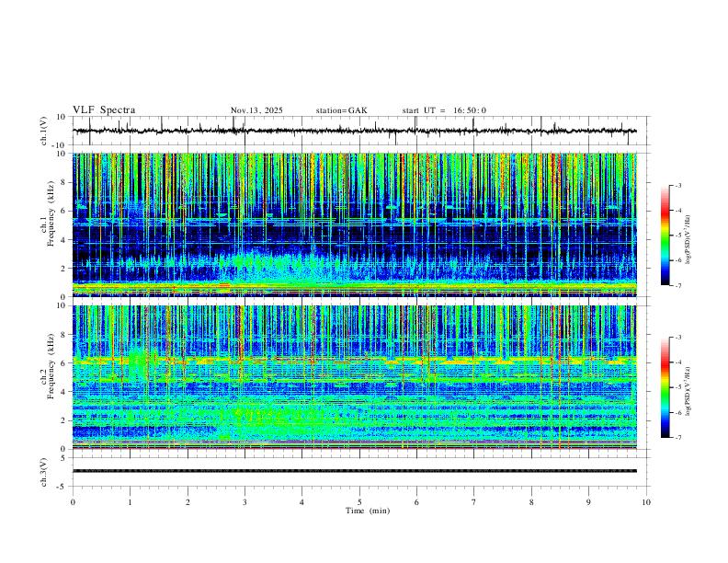Click the ch.3 flat voltage trace

355,471
